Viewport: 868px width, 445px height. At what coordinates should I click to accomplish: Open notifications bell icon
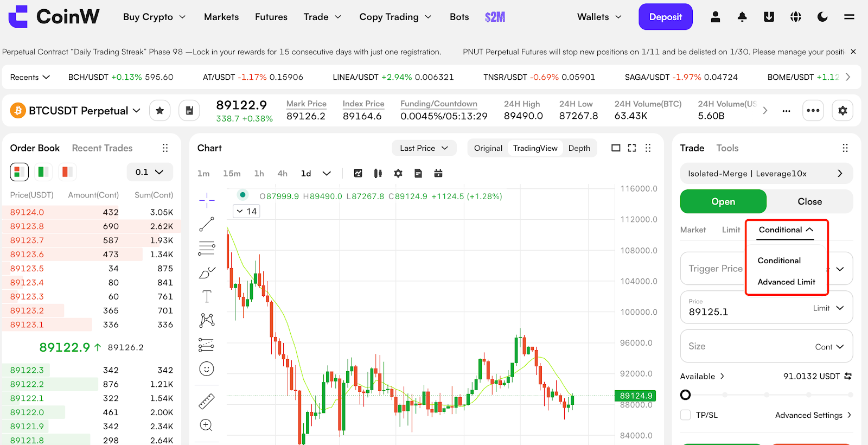click(x=742, y=17)
